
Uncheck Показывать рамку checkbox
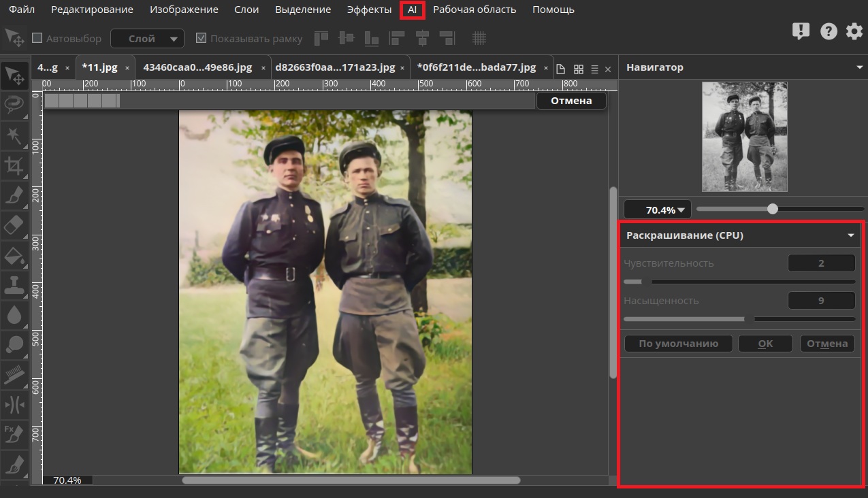[x=201, y=39]
